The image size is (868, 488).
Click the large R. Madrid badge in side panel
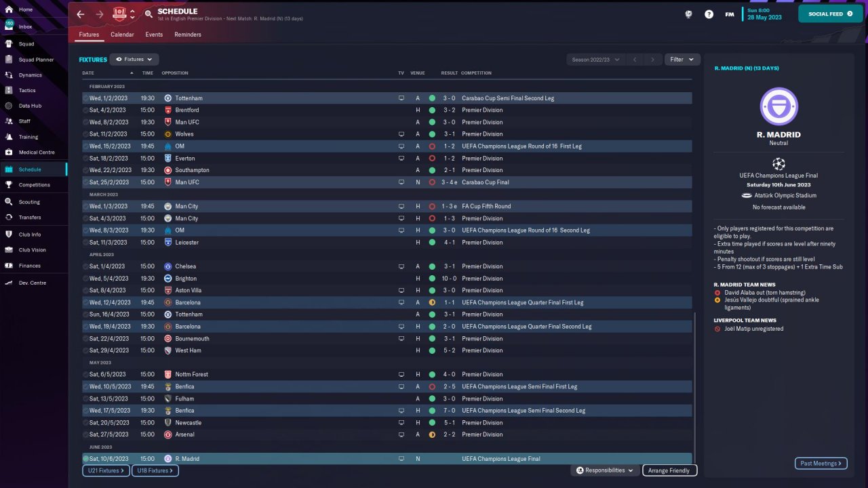point(779,106)
